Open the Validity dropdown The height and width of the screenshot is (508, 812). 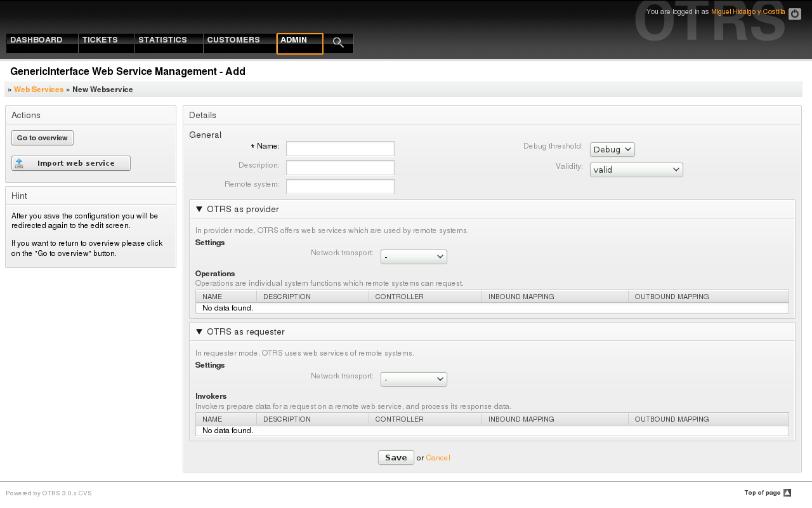pos(636,170)
